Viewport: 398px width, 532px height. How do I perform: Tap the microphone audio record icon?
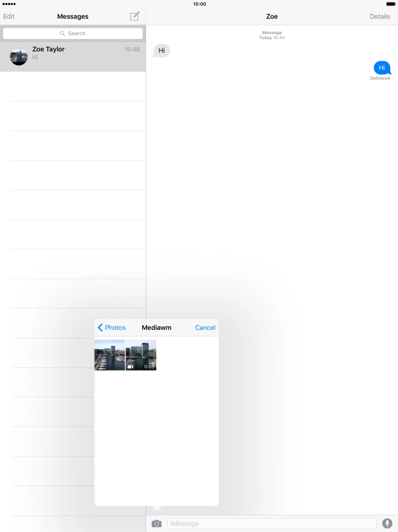[387, 523]
